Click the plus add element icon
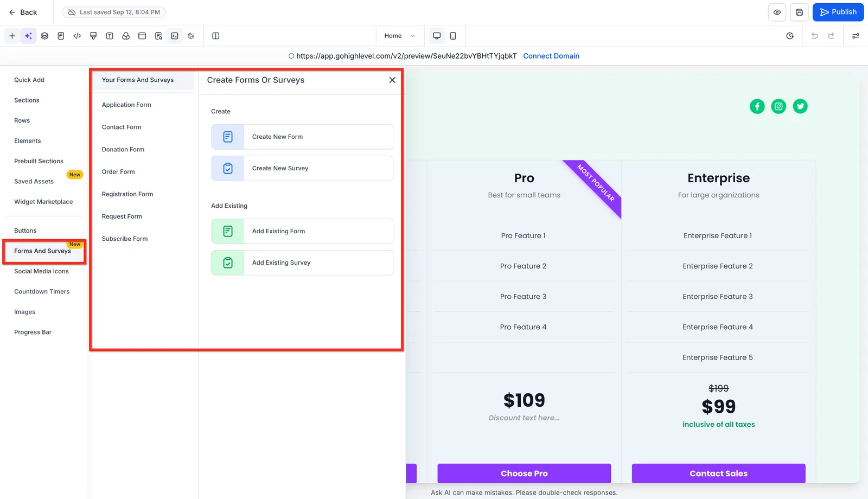Screen dimensions: 868x499 [x=12, y=36]
